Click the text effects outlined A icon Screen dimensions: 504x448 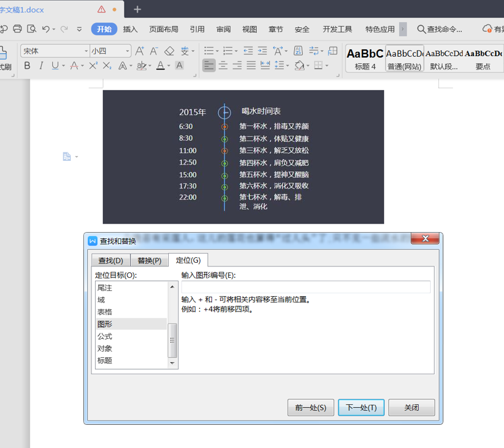pos(122,66)
